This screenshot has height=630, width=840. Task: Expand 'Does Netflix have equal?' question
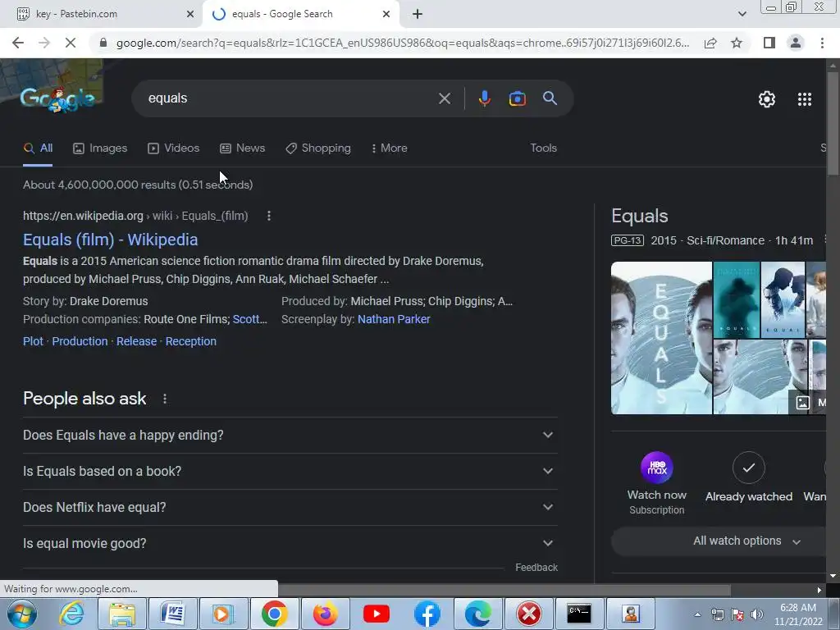point(290,507)
